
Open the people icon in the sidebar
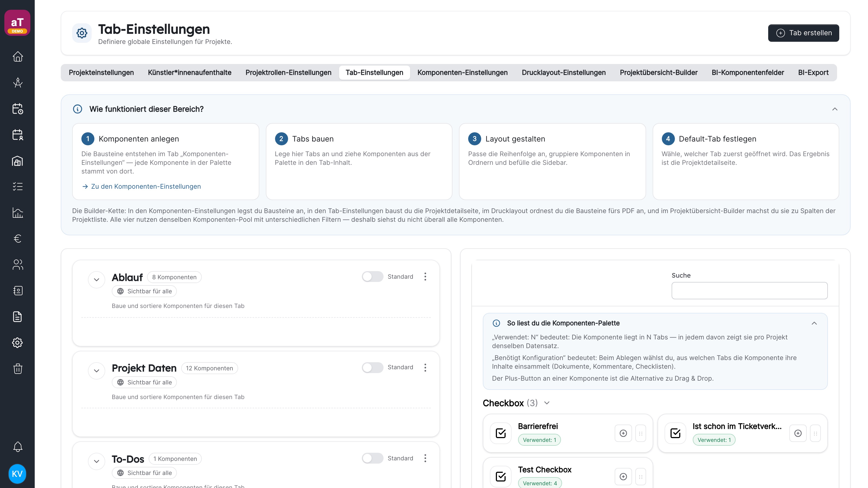(x=18, y=265)
